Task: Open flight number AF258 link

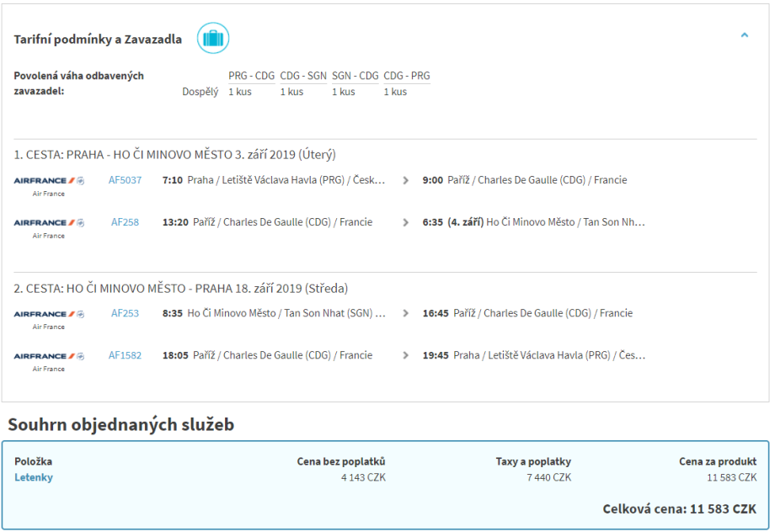Action: (x=126, y=222)
